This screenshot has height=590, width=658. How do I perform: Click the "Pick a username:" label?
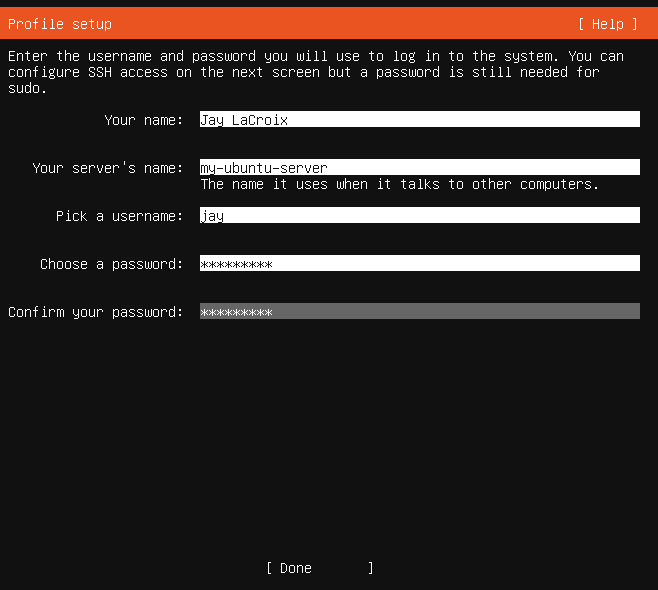[x=120, y=216]
